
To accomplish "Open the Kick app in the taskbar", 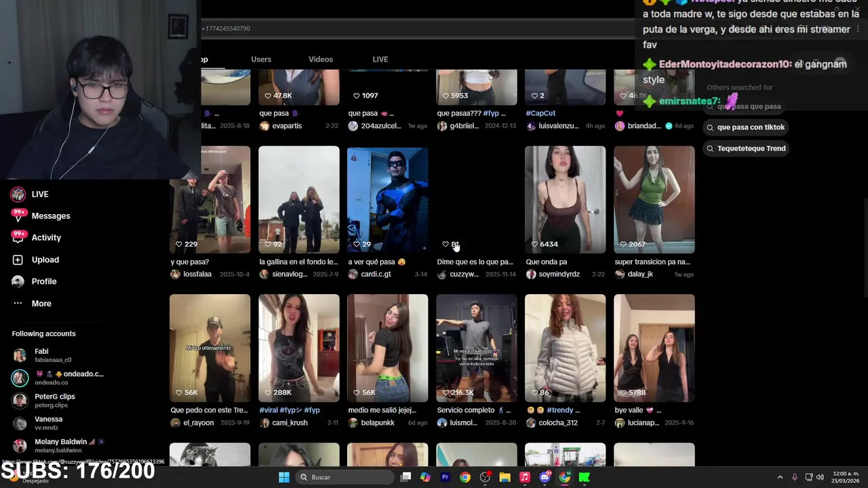I will tap(585, 477).
